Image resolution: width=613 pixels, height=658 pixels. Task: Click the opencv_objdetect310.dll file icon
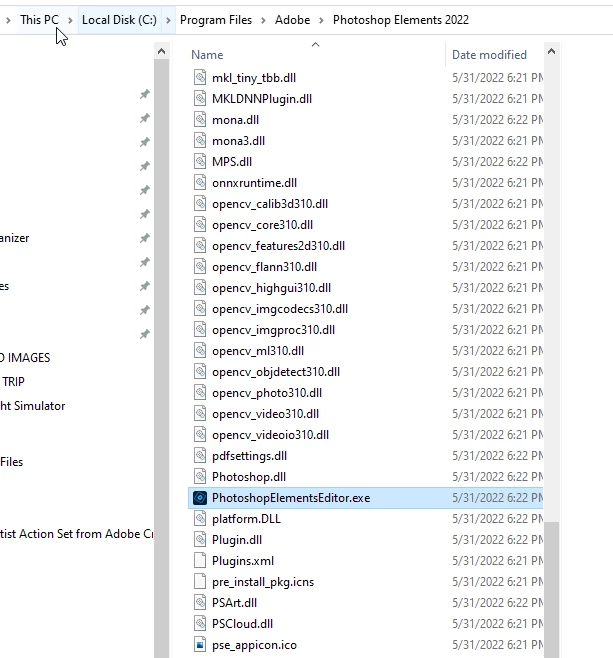(200, 371)
